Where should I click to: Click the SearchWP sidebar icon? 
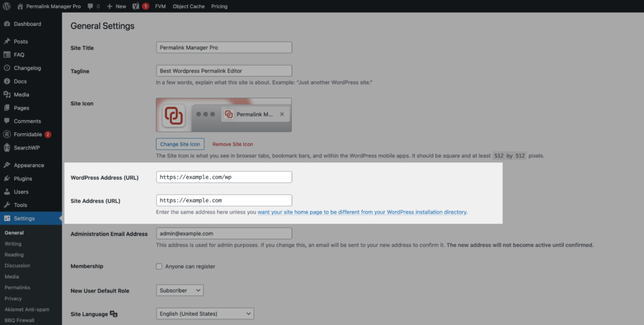[x=6, y=147]
